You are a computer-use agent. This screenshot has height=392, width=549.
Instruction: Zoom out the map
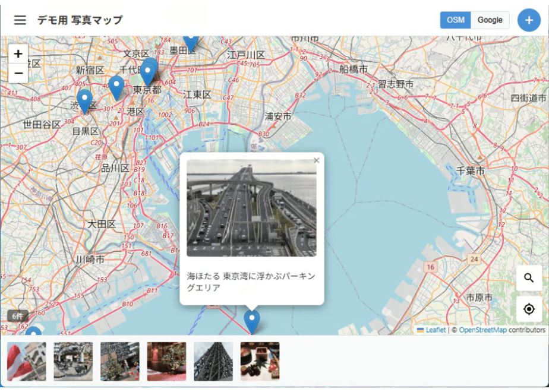18,73
